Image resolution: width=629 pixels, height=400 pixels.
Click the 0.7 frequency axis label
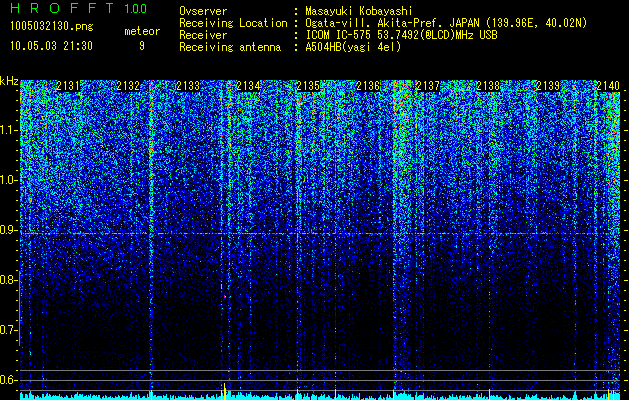click(9, 330)
